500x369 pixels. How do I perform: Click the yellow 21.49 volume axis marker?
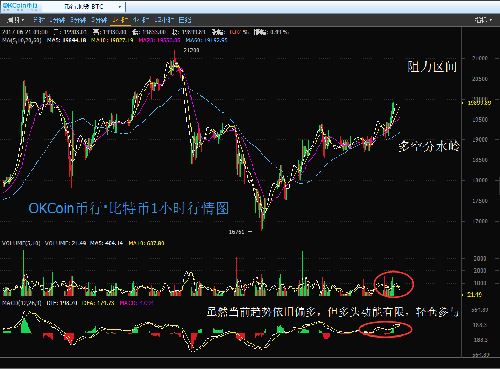point(473,295)
